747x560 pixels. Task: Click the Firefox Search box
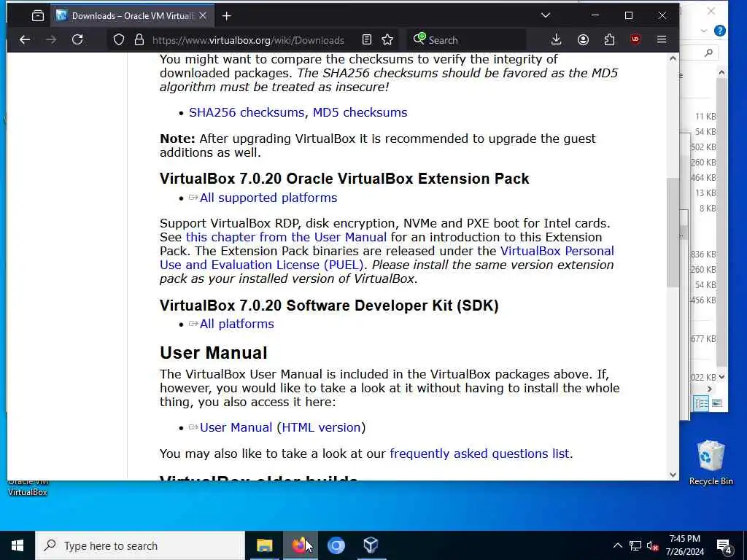(467, 40)
